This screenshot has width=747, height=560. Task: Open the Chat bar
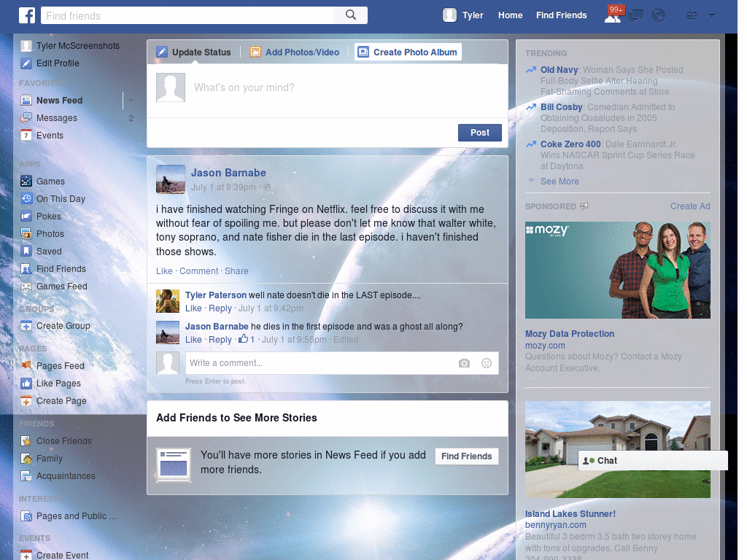(x=653, y=461)
